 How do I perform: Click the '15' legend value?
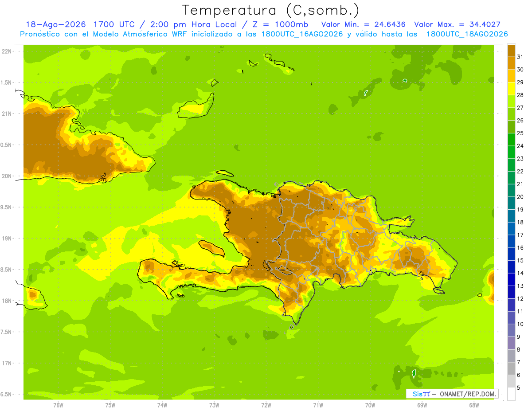[x=520, y=260]
